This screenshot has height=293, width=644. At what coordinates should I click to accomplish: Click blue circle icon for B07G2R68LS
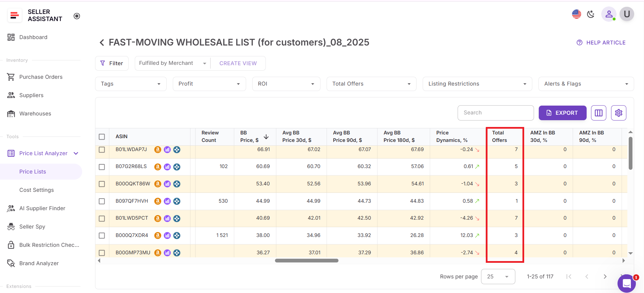pos(177,167)
